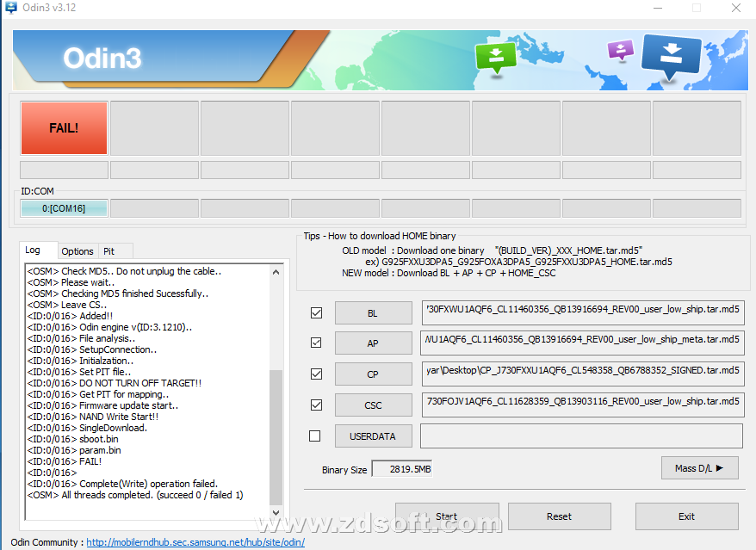Uncheck the CSC file checkbox
Viewport: 756px width, 550px height.
316,405
